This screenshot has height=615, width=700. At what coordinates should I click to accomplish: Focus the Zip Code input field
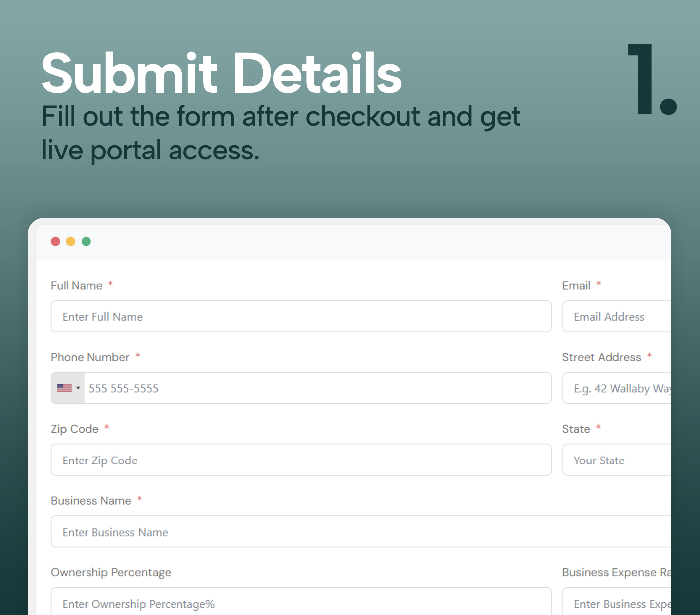pos(301,460)
